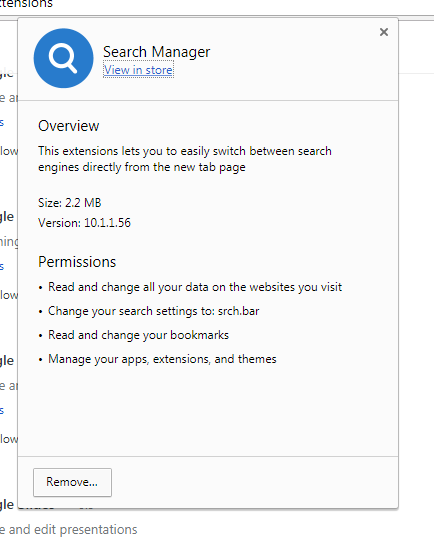The image size is (434, 545).
Task: Close the Search Manager details dialog
Action: 384,32
